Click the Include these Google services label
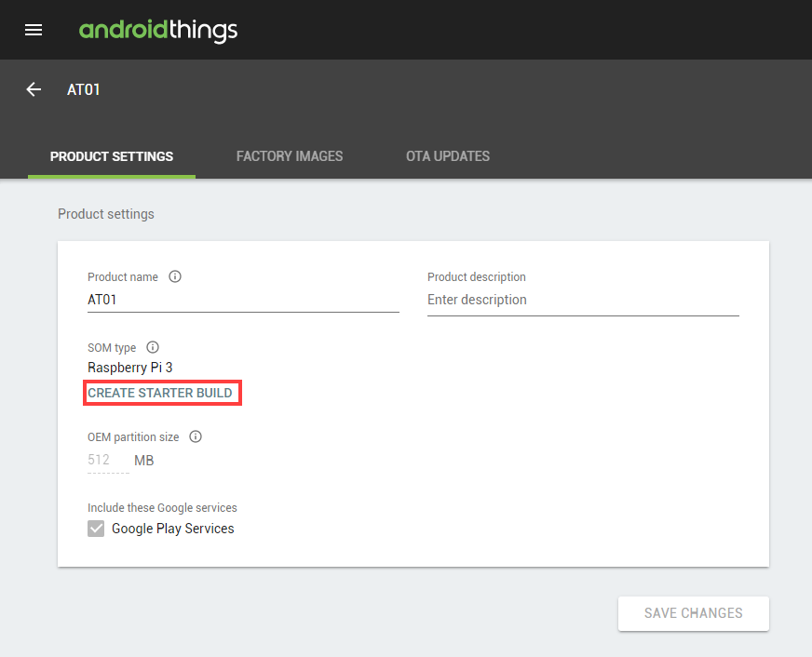 point(162,508)
